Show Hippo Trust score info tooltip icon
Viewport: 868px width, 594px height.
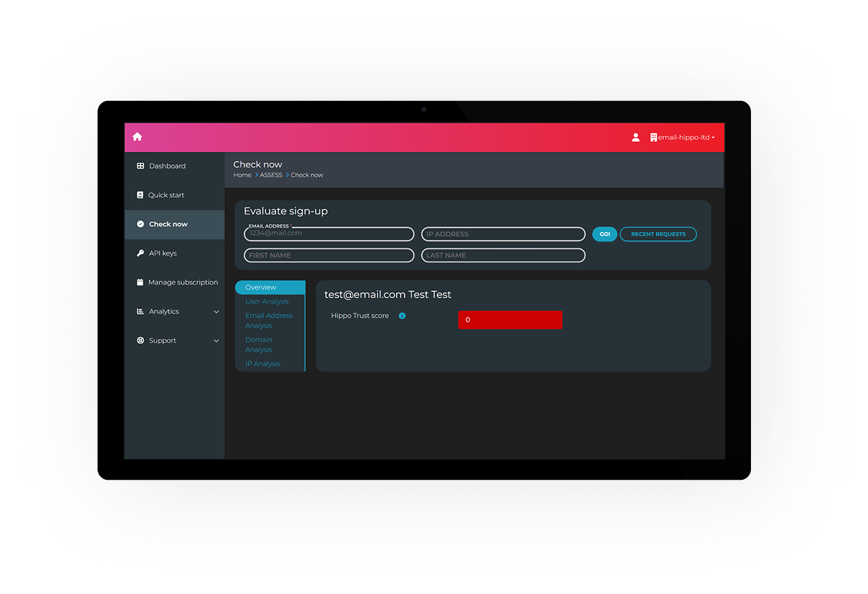402,315
